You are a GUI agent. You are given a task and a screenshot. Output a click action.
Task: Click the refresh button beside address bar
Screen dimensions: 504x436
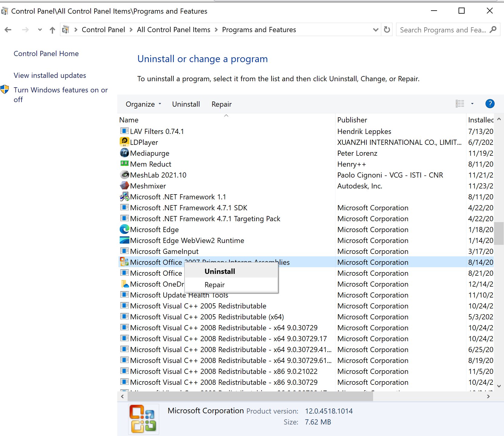tap(387, 30)
